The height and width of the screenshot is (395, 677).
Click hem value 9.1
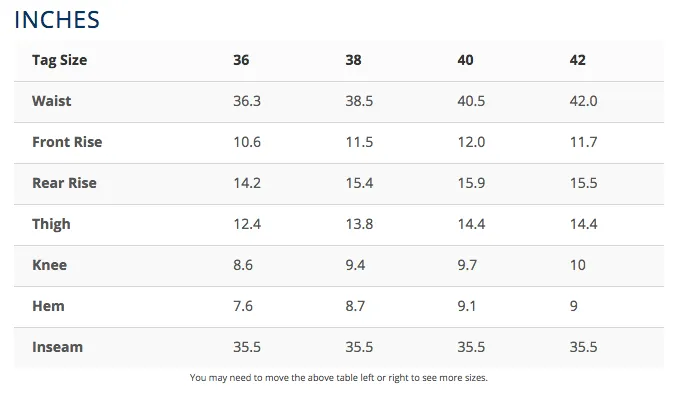[467, 306]
